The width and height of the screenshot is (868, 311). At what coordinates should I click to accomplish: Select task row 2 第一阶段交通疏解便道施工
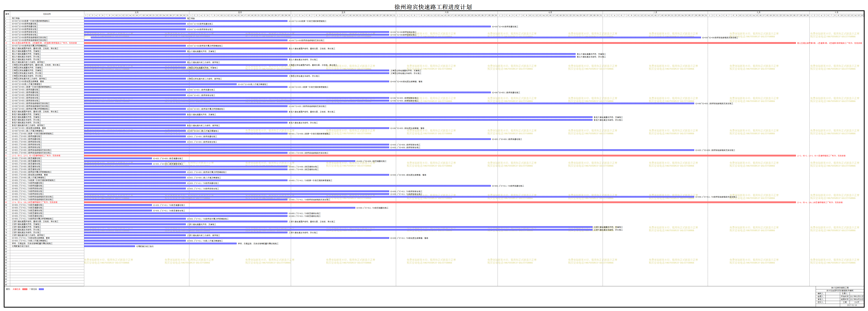click(44, 21)
